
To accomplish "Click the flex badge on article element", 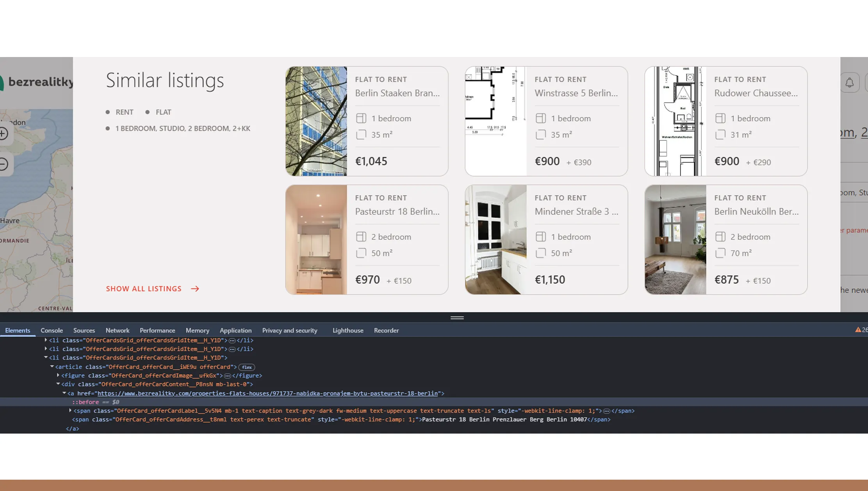I will point(246,367).
